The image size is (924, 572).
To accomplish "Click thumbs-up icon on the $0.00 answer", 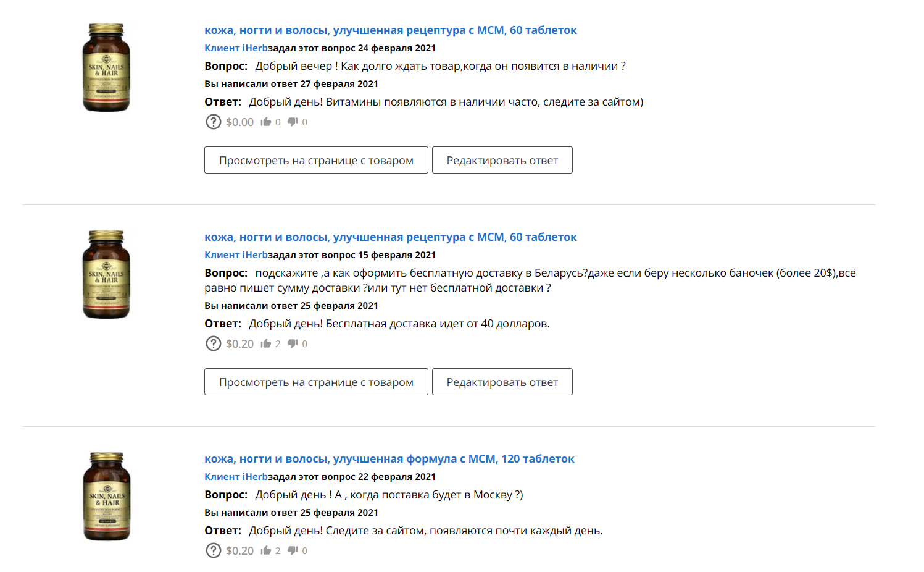I will point(266,122).
